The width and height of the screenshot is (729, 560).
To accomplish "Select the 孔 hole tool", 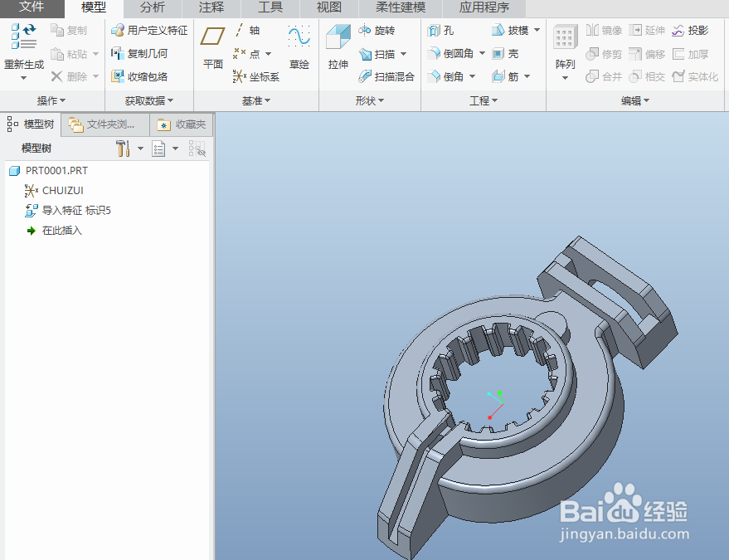I will (440, 30).
